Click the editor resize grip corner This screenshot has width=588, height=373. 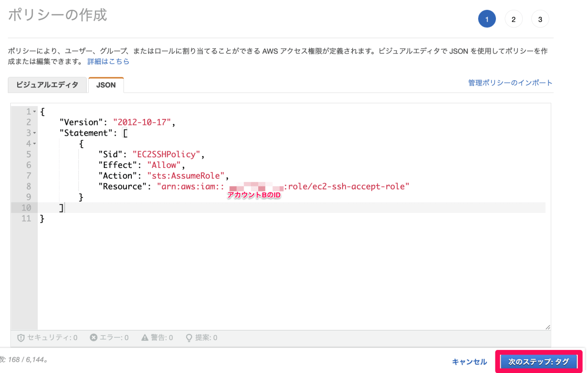coord(547,327)
